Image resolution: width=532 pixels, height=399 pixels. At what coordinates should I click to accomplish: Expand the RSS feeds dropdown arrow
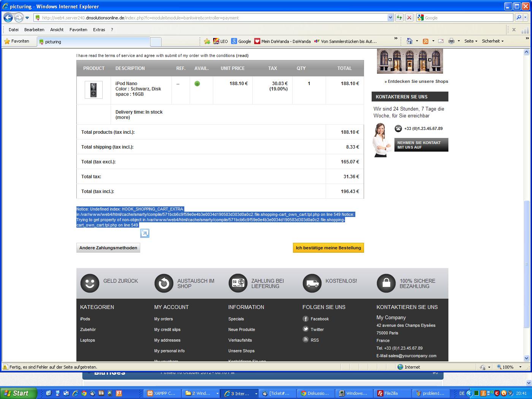pos(433,41)
